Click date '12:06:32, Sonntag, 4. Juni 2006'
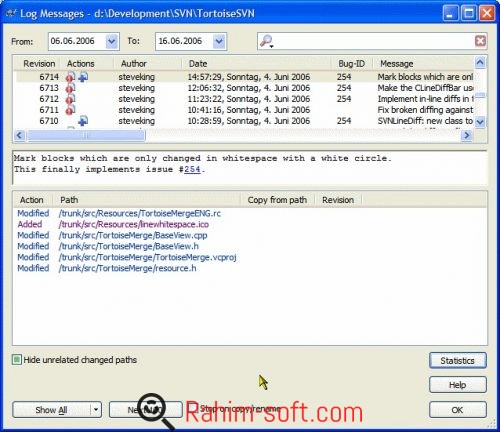The height and width of the screenshot is (432, 500). 249,88
